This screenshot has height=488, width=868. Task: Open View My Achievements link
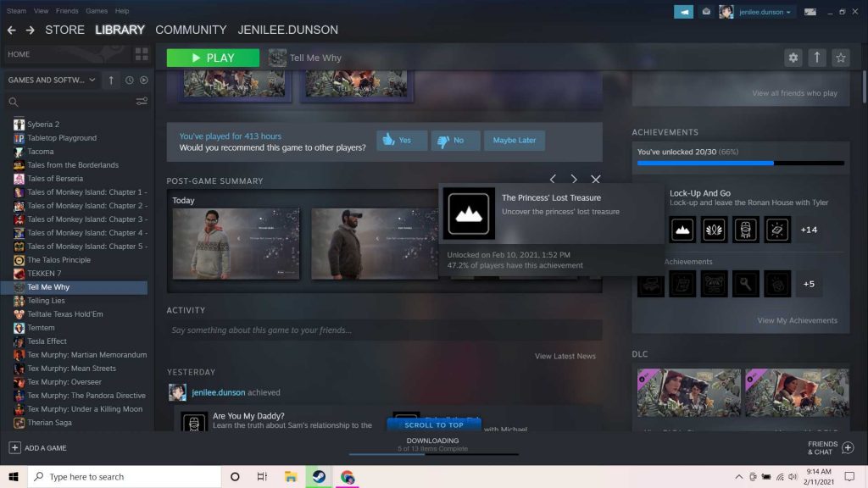[x=797, y=320]
